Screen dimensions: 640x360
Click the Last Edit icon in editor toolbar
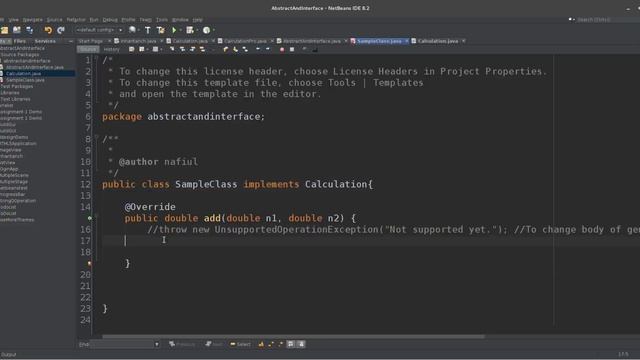coord(131,49)
